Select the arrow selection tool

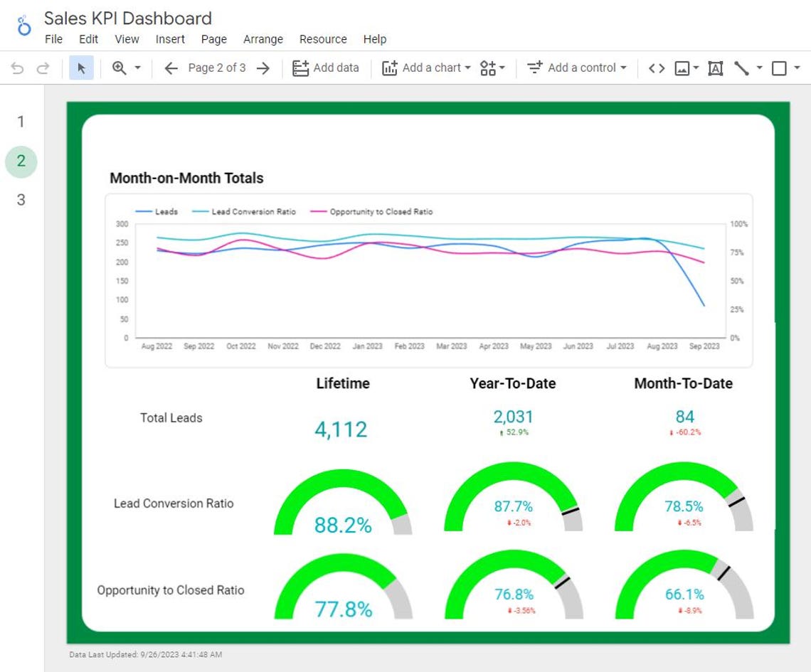tap(82, 68)
